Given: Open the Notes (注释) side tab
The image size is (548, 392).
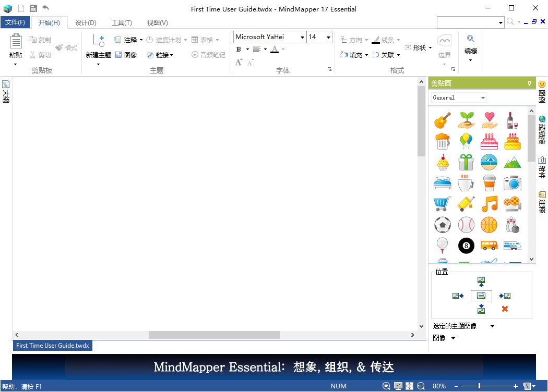Looking at the screenshot, I should pyautogui.click(x=542, y=202).
